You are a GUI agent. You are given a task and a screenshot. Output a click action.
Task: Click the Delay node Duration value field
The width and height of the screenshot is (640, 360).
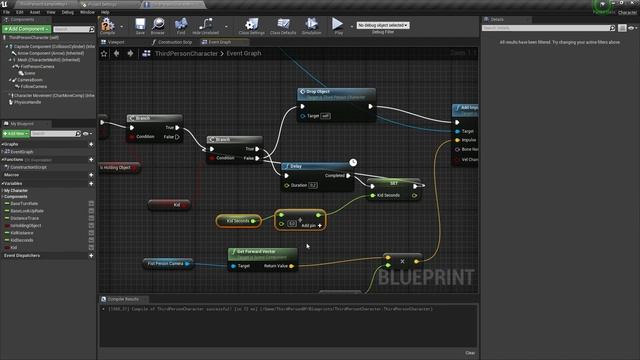pos(313,185)
